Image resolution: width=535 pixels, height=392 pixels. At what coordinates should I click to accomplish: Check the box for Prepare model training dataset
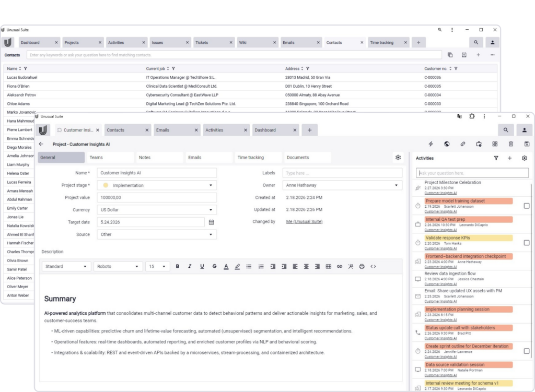tap(527, 206)
